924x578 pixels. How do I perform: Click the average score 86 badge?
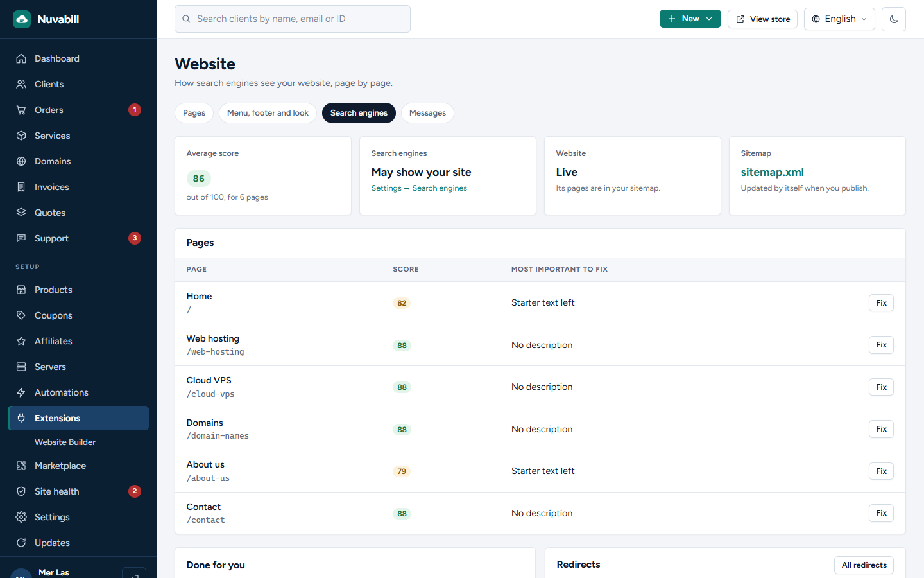[x=199, y=179]
